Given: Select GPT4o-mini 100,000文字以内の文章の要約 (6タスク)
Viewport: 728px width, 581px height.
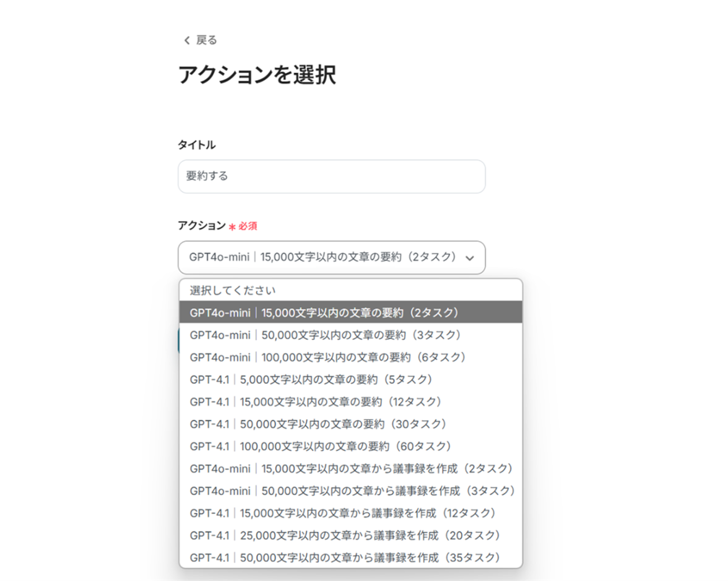Looking at the screenshot, I should click(x=351, y=357).
